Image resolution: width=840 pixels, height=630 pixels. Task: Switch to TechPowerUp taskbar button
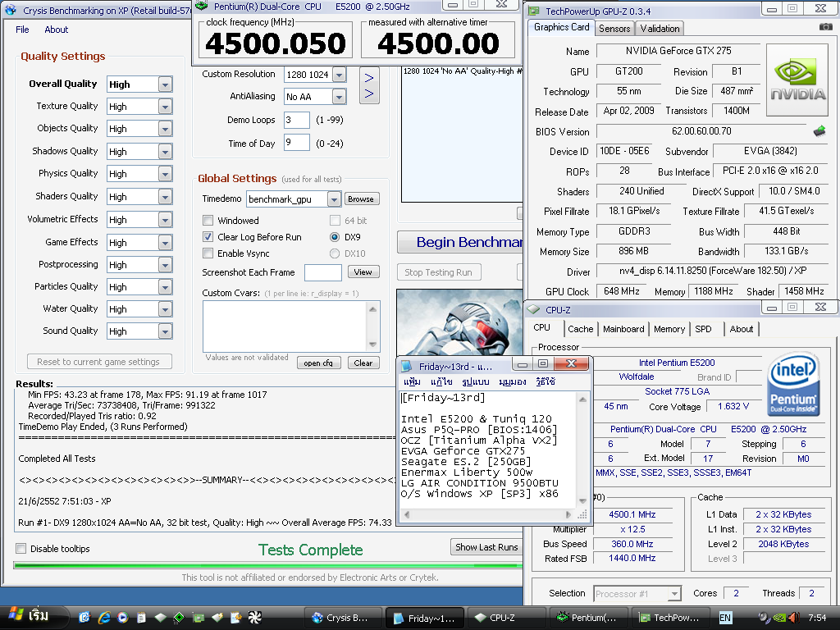point(671,618)
